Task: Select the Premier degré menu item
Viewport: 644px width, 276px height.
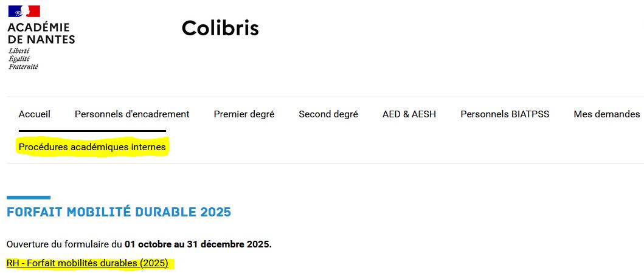Action: (244, 114)
